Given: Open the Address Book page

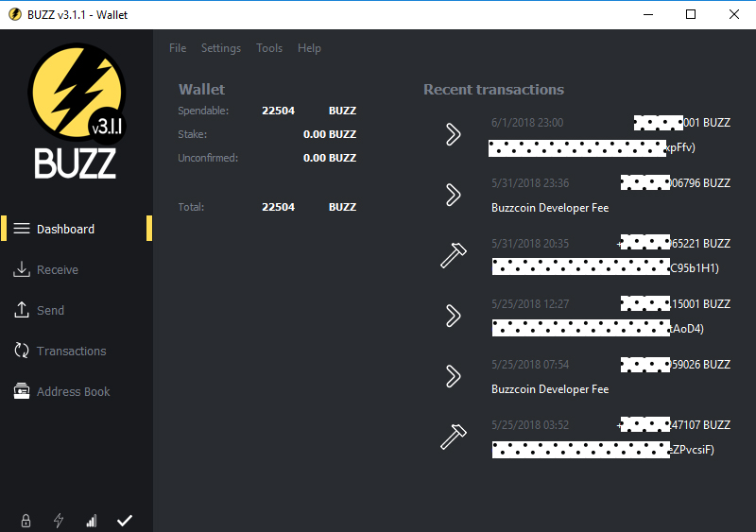Looking at the screenshot, I should pos(74,391).
